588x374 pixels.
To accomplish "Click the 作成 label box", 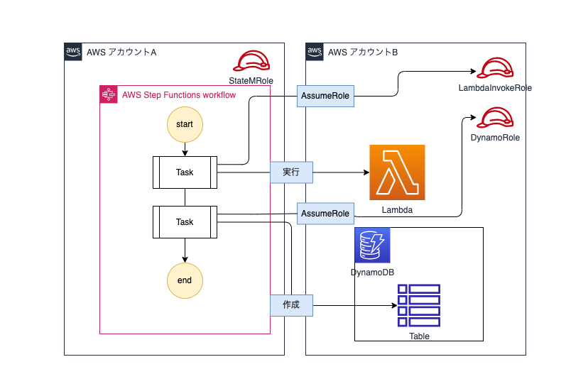I will (x=291, y=305).
